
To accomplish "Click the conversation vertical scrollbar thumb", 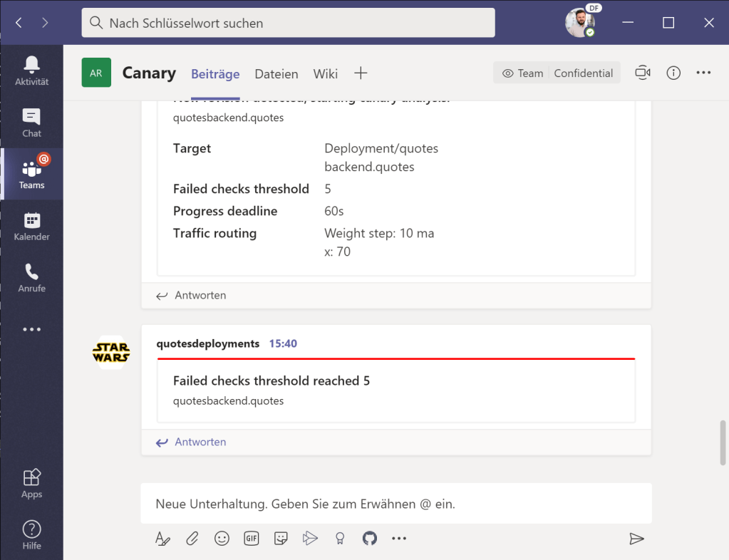I will coord(724,442).
